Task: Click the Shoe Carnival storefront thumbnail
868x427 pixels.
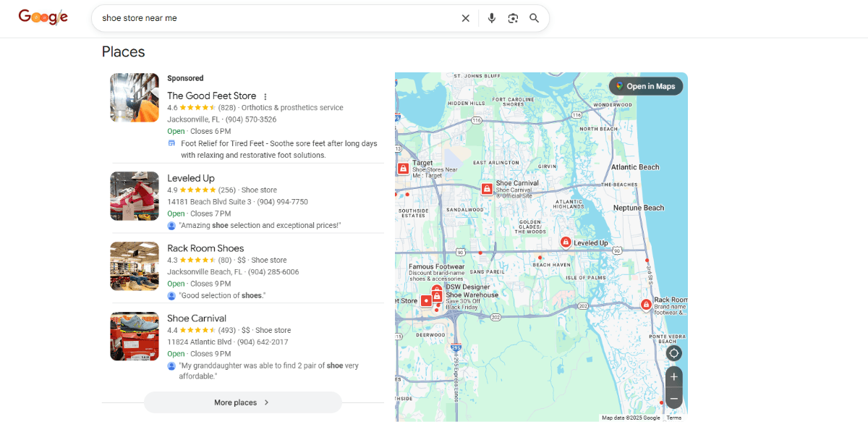Action: (x=134, y=336)
